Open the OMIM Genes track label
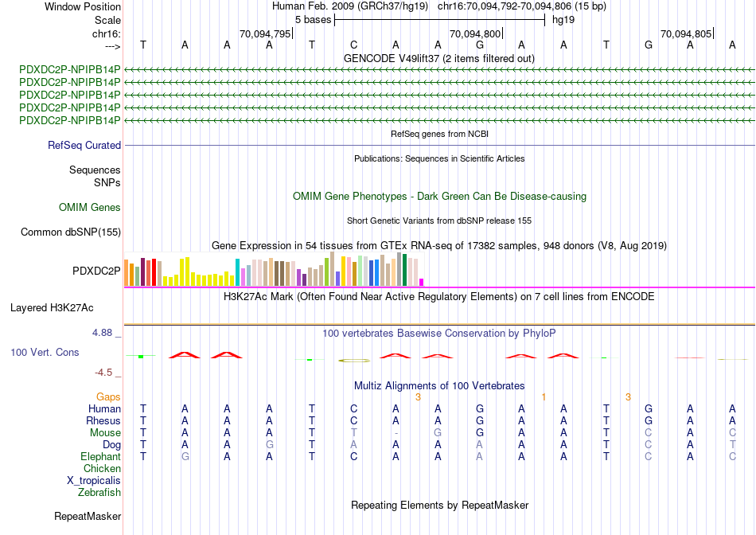756x535 pixels. pyautogui.click(x=90, y=208)
